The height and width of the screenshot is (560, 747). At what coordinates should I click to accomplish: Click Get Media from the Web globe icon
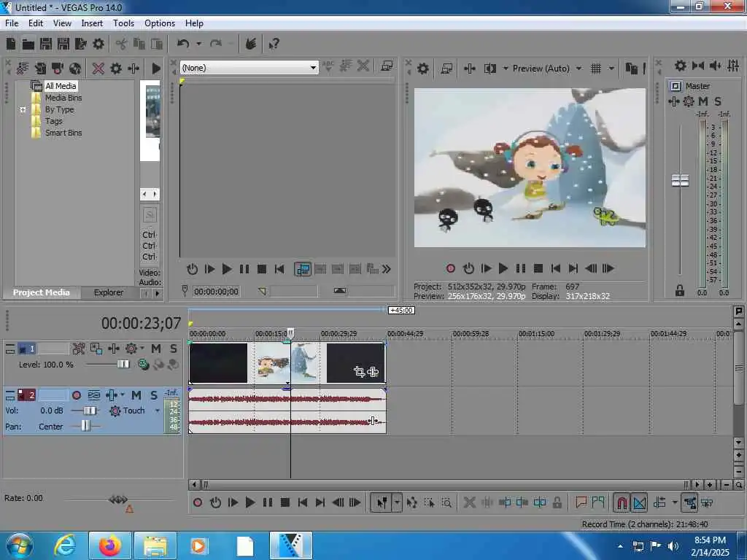(x=75, y=69)
